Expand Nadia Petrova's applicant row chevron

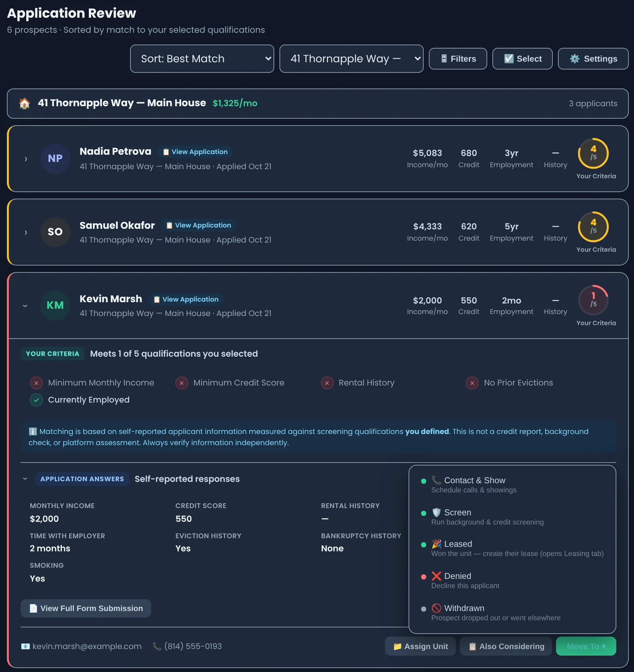26,159
